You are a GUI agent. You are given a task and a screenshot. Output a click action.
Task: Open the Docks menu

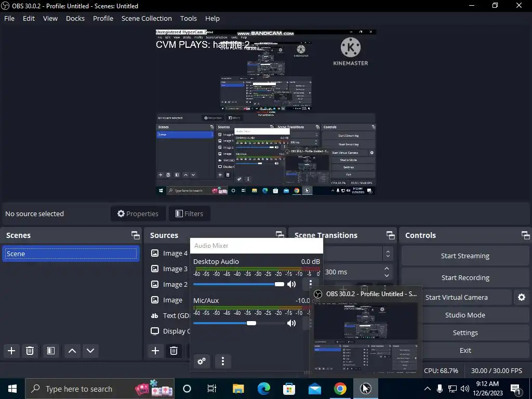(75, 18)
